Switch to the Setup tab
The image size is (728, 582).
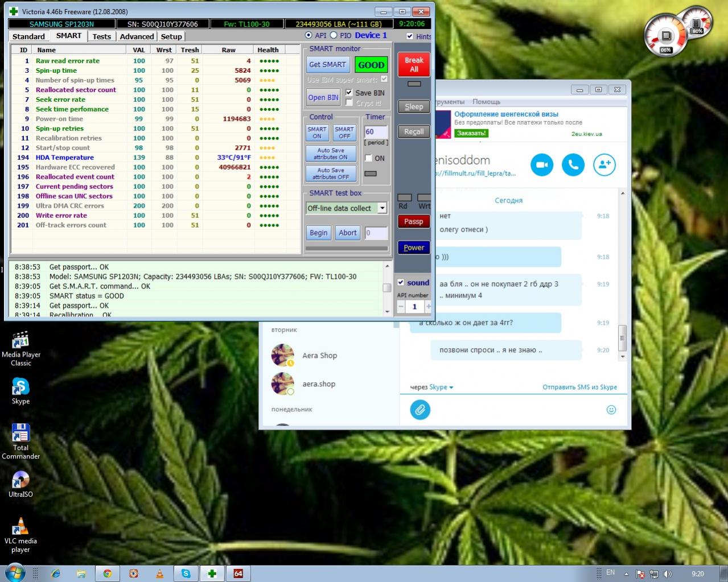[171, 36]
